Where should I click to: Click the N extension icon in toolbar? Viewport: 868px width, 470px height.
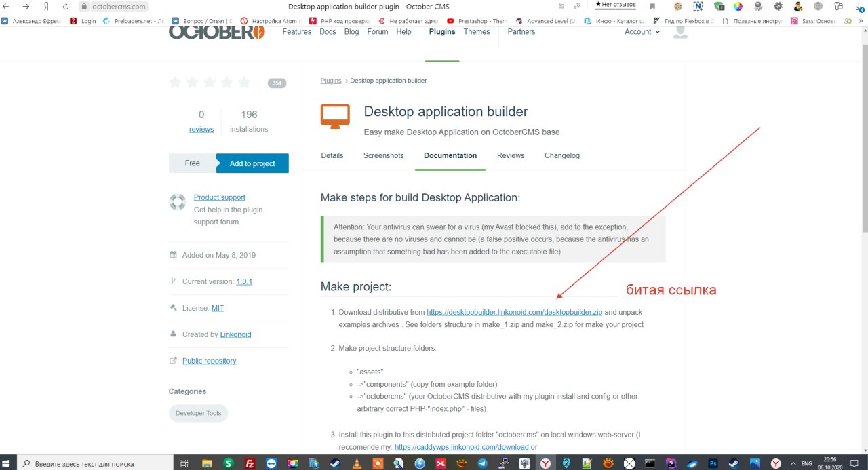click(x=698, y=6)
